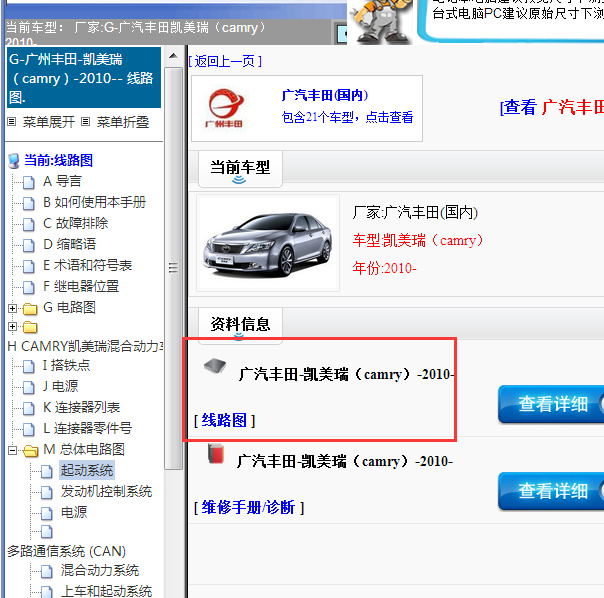Select 菜单展开 text in sidebar
604x598 pixels.
coord(49,122)
